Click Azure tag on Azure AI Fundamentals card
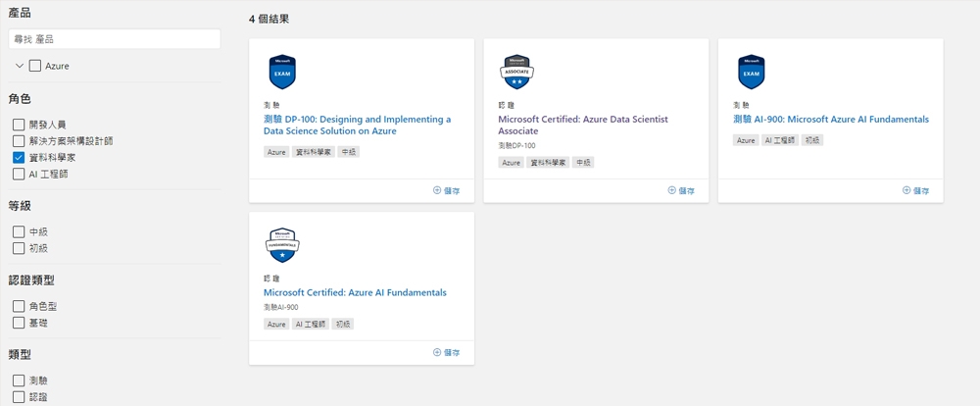The height and width of the screenshot is (406, 980). (x=276, y=324)
